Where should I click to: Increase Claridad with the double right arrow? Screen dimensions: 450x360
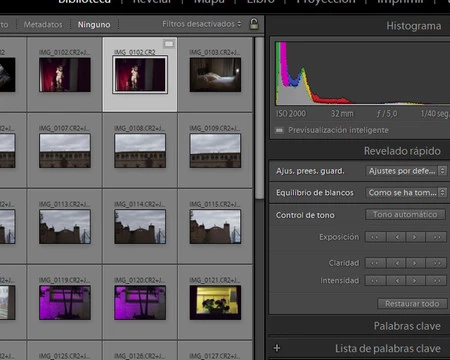click(436, 263)
